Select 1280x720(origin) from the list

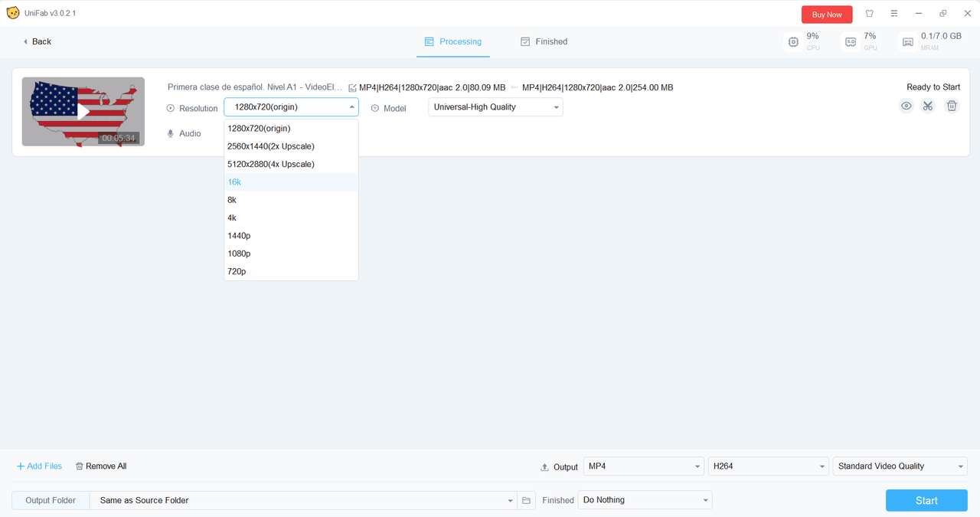pyautogui.click(x=291, y=129)
